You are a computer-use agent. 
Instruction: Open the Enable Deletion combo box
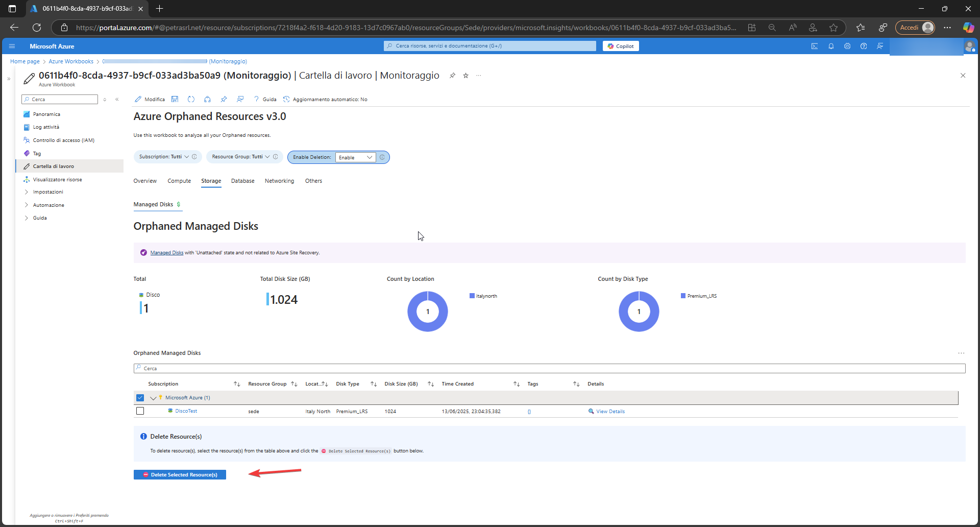(x=355, y=157)
